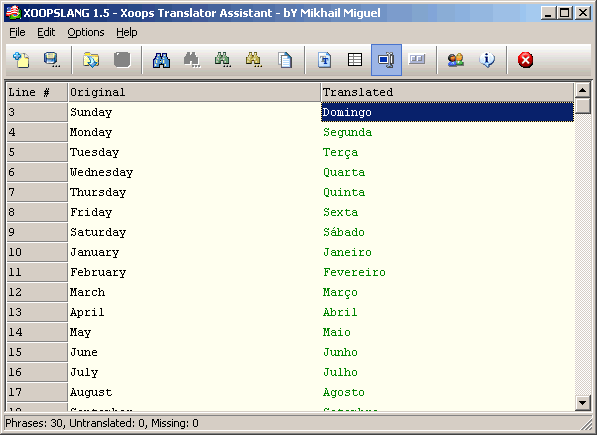Select the Quarta translated cell
The height and width of the screenshot is (435, 597).
tap(447, 172)
